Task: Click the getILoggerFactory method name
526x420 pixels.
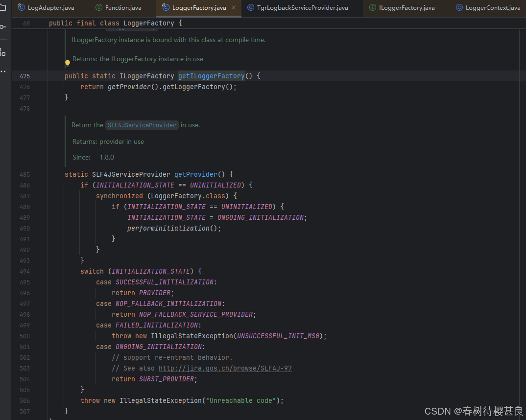Action: pyautogui.click(x=212, y=76)
